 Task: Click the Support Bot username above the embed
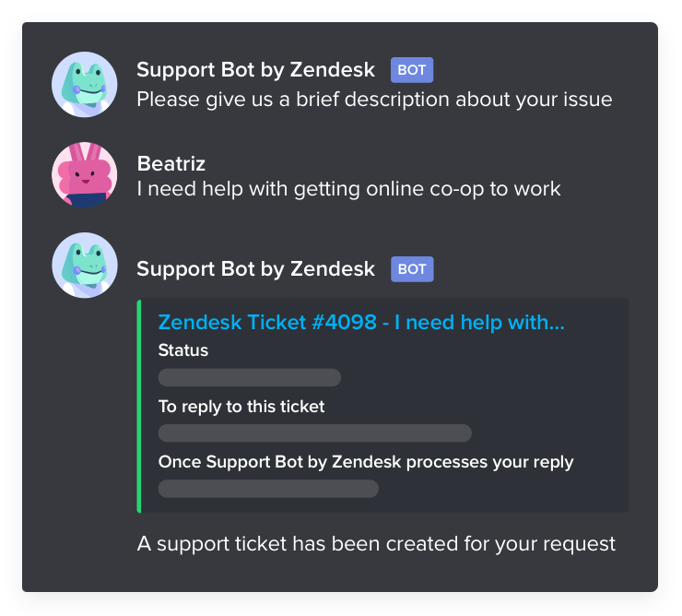[x=256, y=268]
